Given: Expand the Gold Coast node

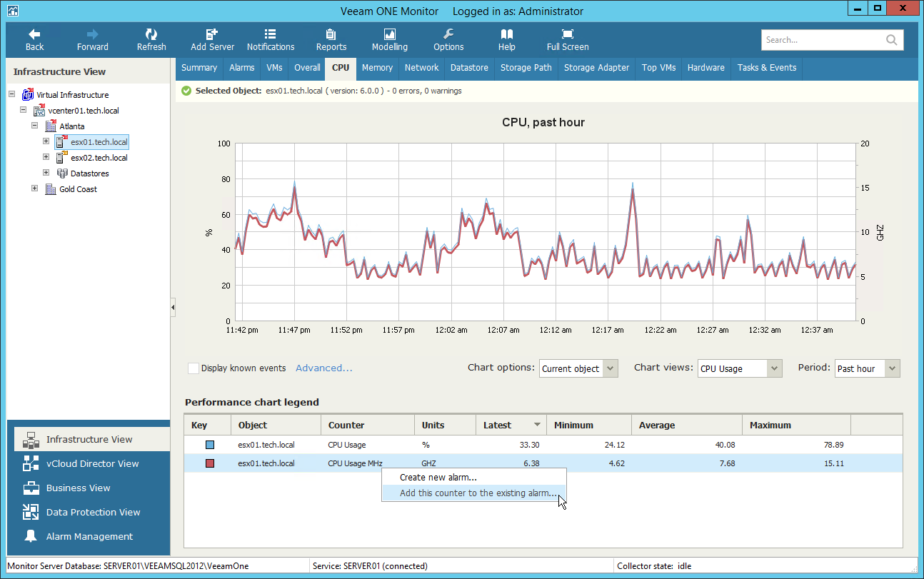Looking at the screenshot, I should pos(35,188).
